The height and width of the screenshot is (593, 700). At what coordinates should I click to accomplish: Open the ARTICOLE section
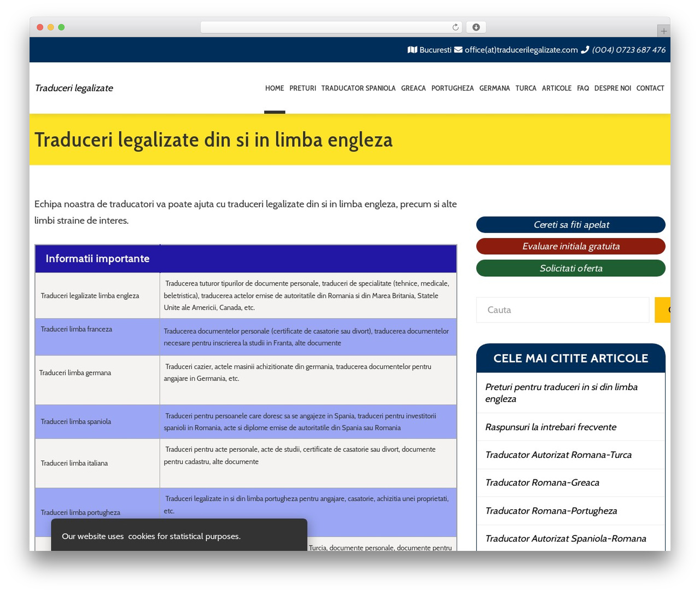pyautogui.click(x=557, y=88)
